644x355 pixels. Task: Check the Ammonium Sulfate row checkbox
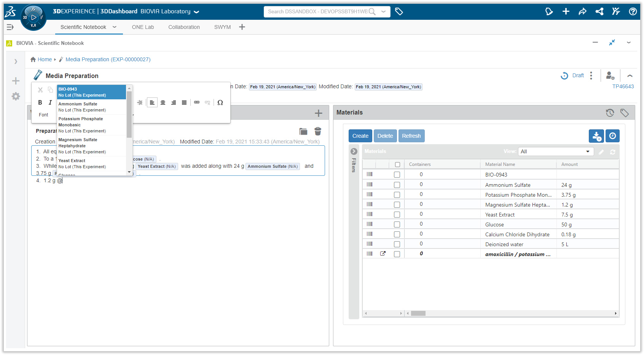click(397, 185)
